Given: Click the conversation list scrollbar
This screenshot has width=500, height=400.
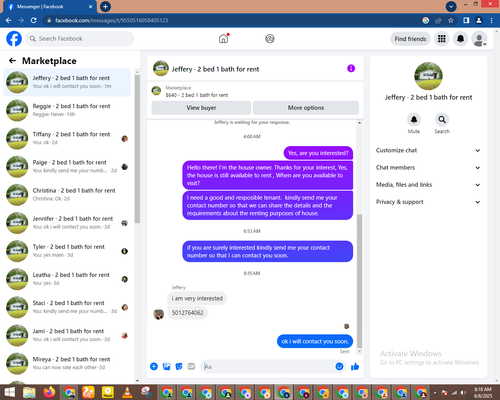Looking at the screenshot, I should [x=137, y=149].
